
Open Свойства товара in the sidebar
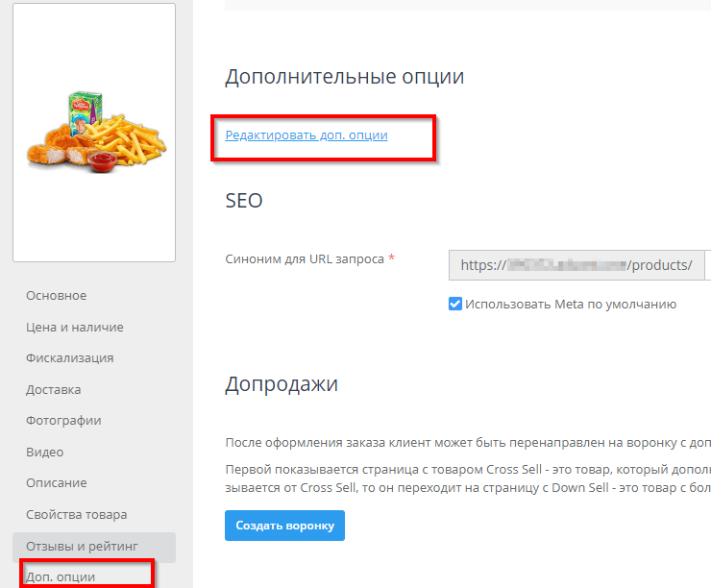coord(76,515)
